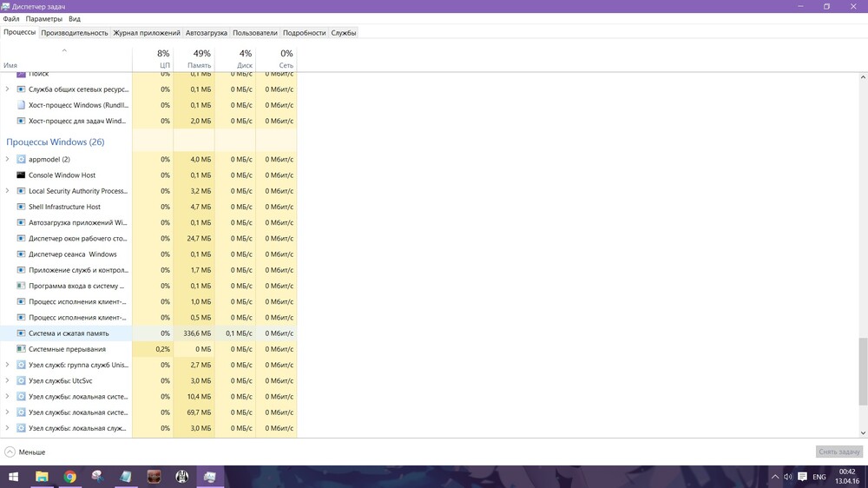Switch to the Журнал приложений tab
This screenshot has width=868, height=488.
147,33
